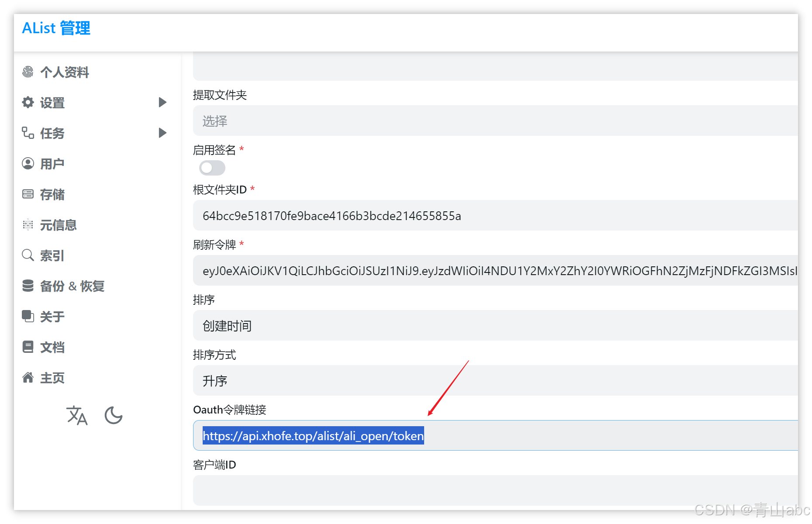This screenshot has width=812, height=524.
Task: Click the 备份 & 恢复 icon
Action: click(x=28, y=286)
